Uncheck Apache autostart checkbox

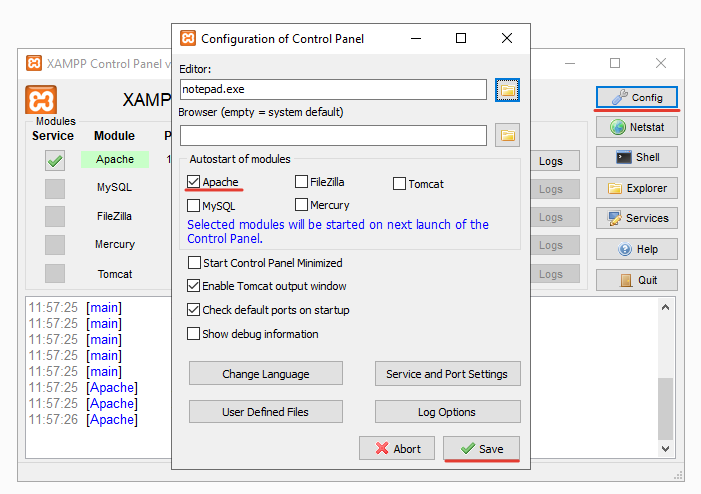pyautogui.click(x=194, y=182)
